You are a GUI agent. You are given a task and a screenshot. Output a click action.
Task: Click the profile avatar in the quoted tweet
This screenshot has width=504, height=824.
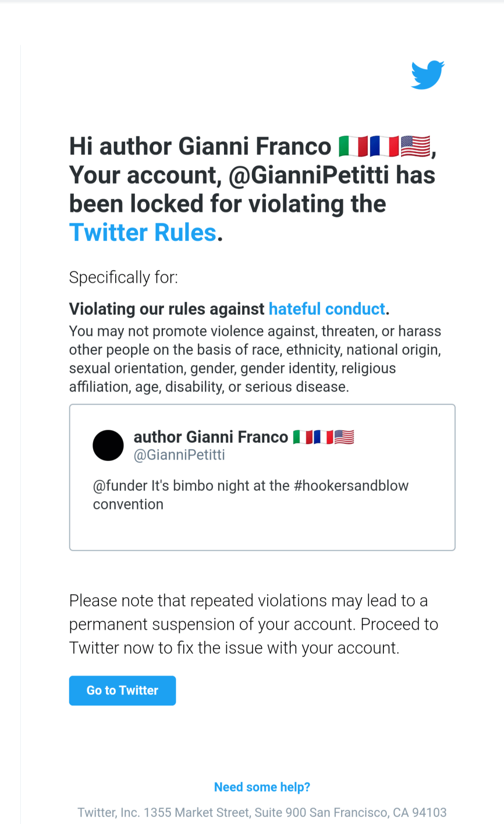[x=108, y=445]
